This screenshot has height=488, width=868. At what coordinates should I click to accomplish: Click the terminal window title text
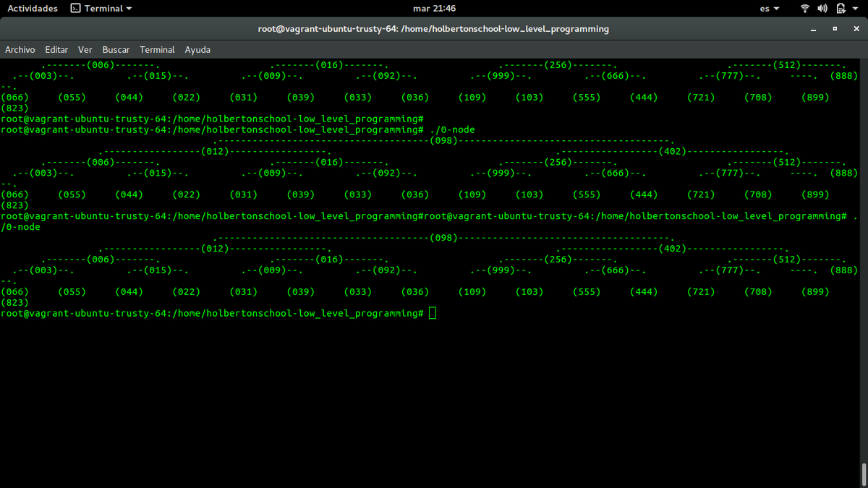pos(433,29)
